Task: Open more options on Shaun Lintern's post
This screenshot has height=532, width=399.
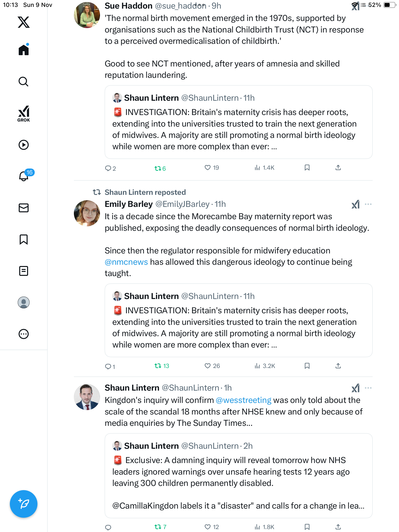Action: coord(368,388)
